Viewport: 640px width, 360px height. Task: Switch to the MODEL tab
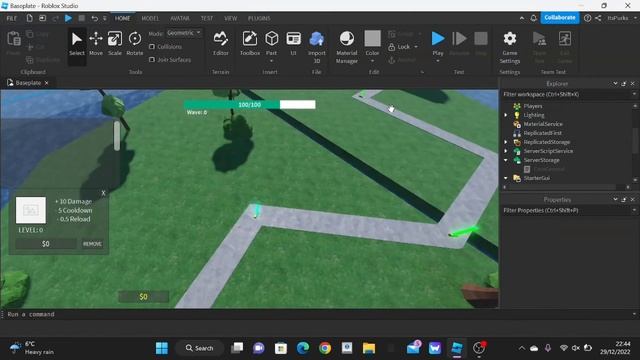tap(150, 18)
